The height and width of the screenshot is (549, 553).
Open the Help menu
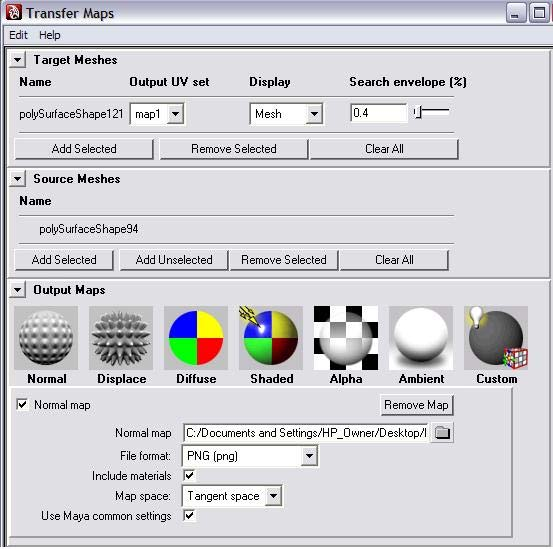click(x=49, y=35)
